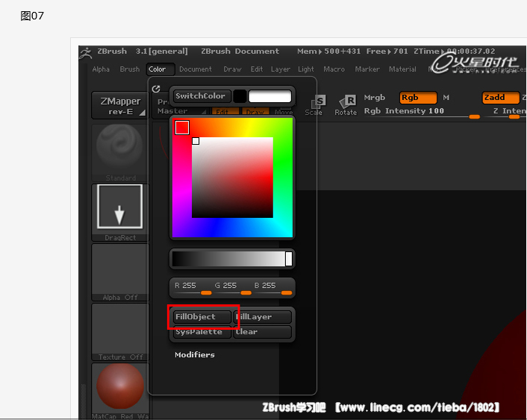This screenshot has width=527, height=420.
Task: Open the Material menu
Action: tap(402, 69)
